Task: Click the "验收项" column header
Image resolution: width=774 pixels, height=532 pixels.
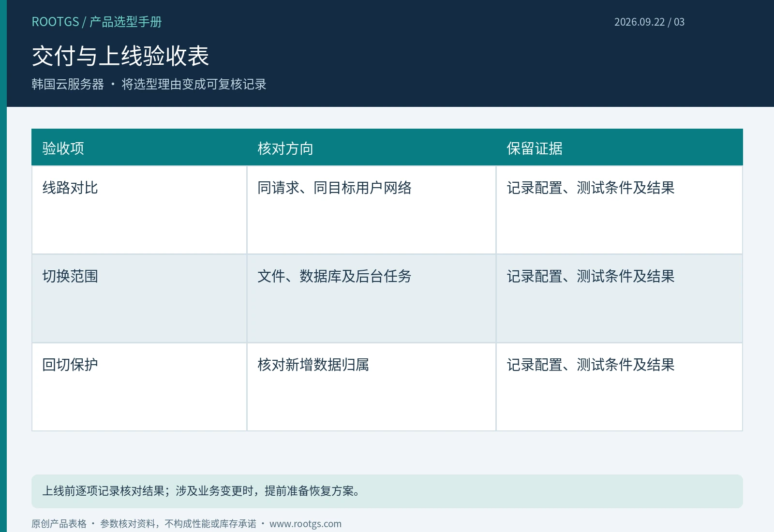Action: 139,148
